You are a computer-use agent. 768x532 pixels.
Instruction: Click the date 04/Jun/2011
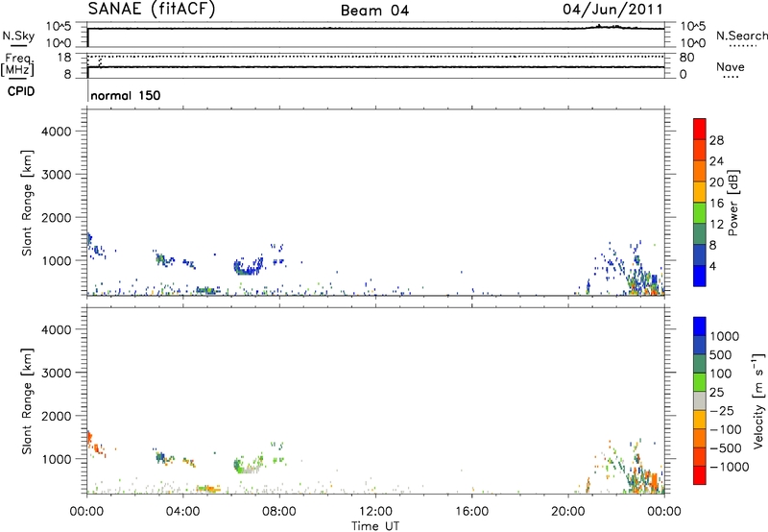[612, 10]
